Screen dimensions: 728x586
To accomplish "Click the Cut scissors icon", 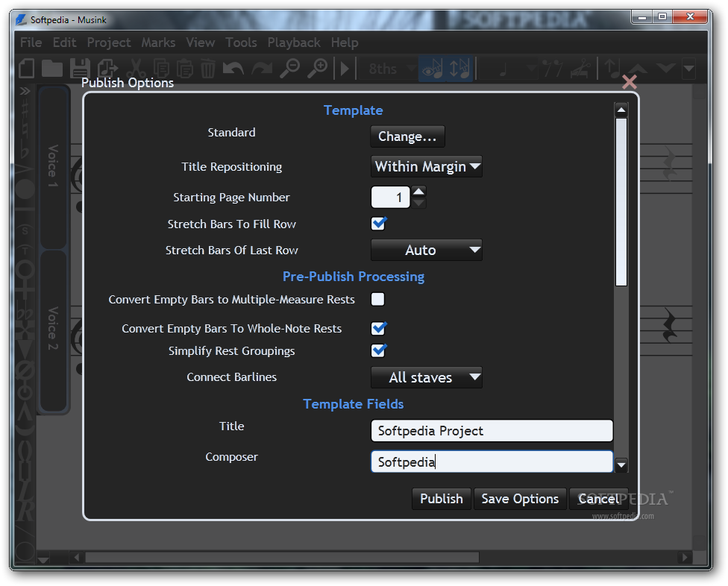I will coord(136,69).
